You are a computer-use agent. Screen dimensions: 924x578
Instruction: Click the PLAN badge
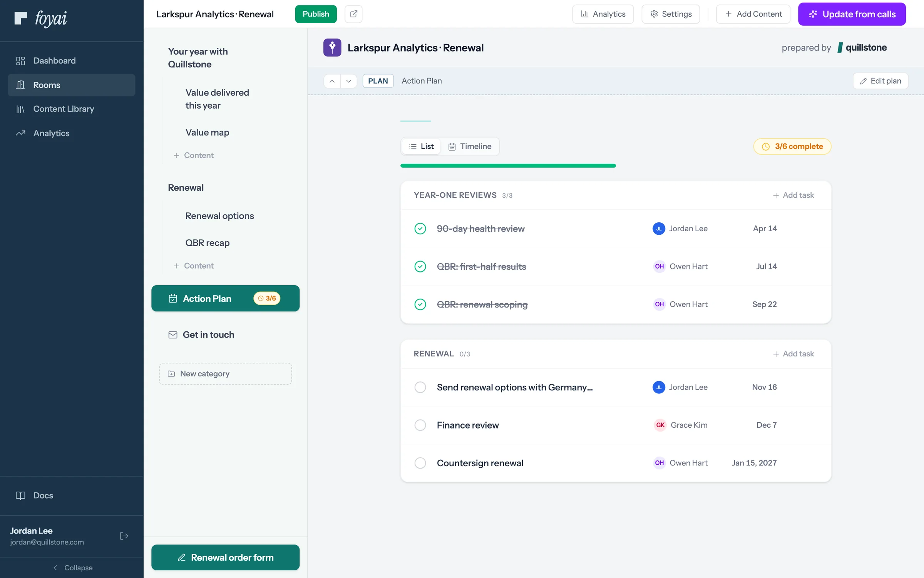pyautogui.click(x=378, y=81)
